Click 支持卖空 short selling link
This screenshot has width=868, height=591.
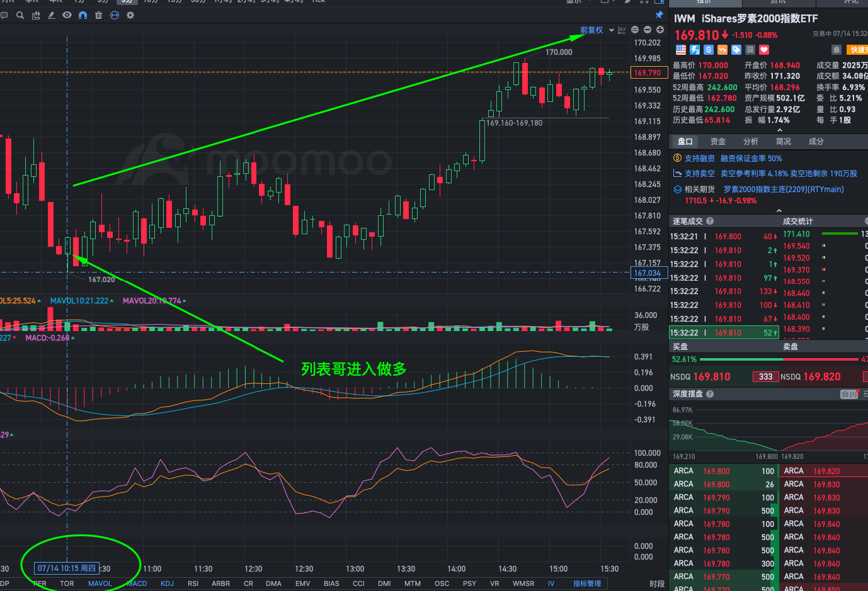tap(700, 174)
